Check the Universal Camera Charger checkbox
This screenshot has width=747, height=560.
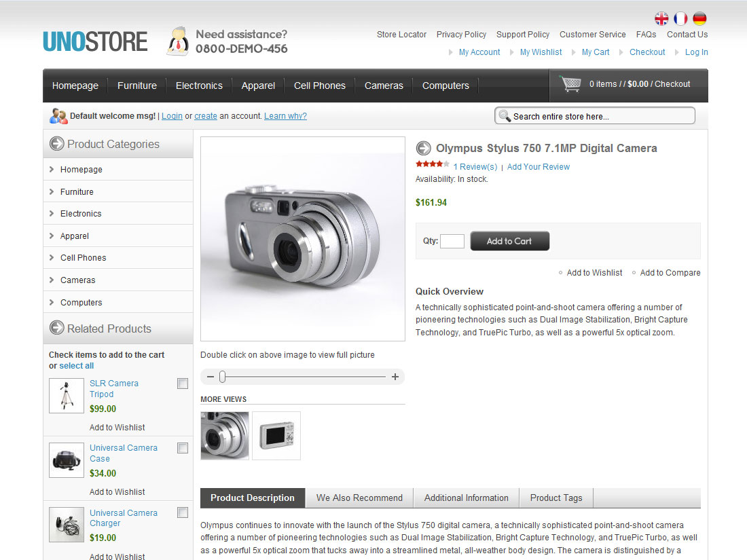click(183, 512)
